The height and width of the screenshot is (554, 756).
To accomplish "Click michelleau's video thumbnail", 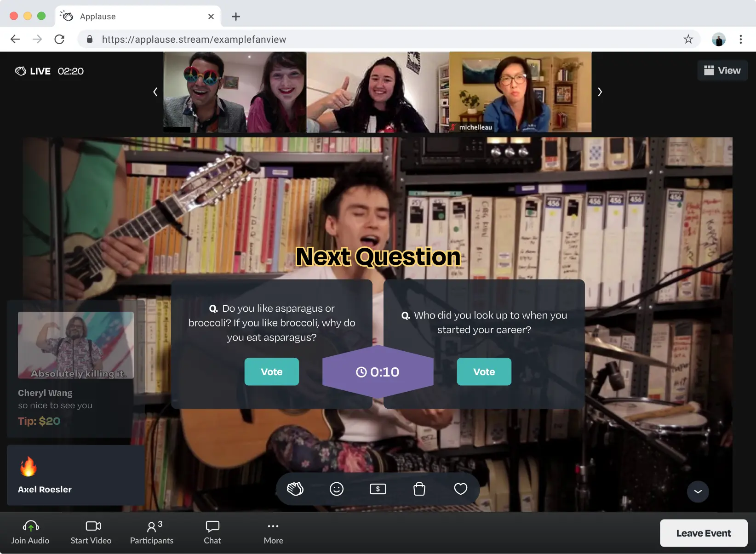I will (520, 92).
